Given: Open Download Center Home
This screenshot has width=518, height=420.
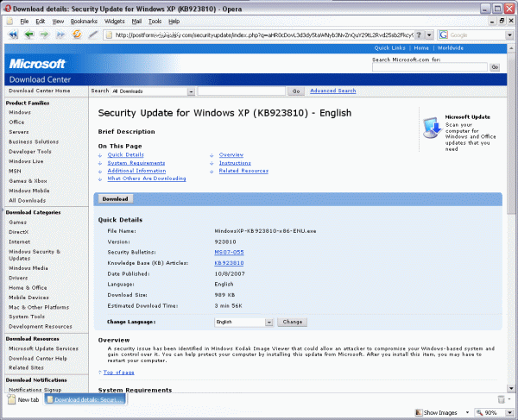Looking at the screenshot, I should coord(40,91).
